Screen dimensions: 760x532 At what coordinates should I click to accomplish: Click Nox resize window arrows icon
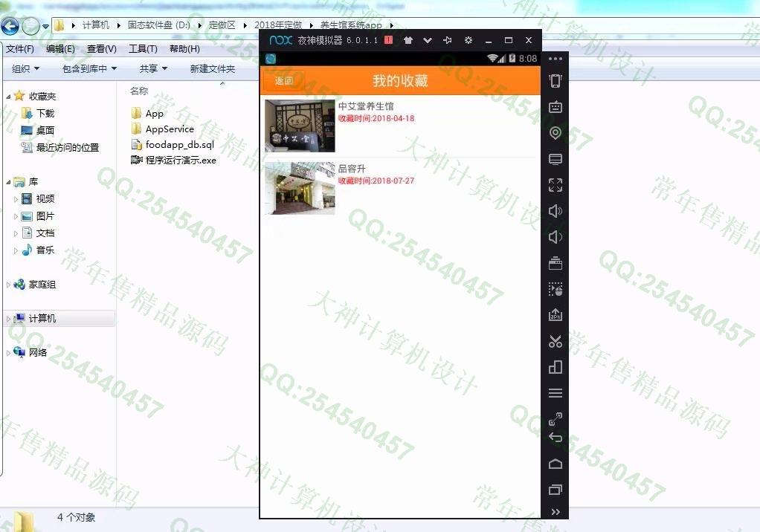(x=555, y=419)
